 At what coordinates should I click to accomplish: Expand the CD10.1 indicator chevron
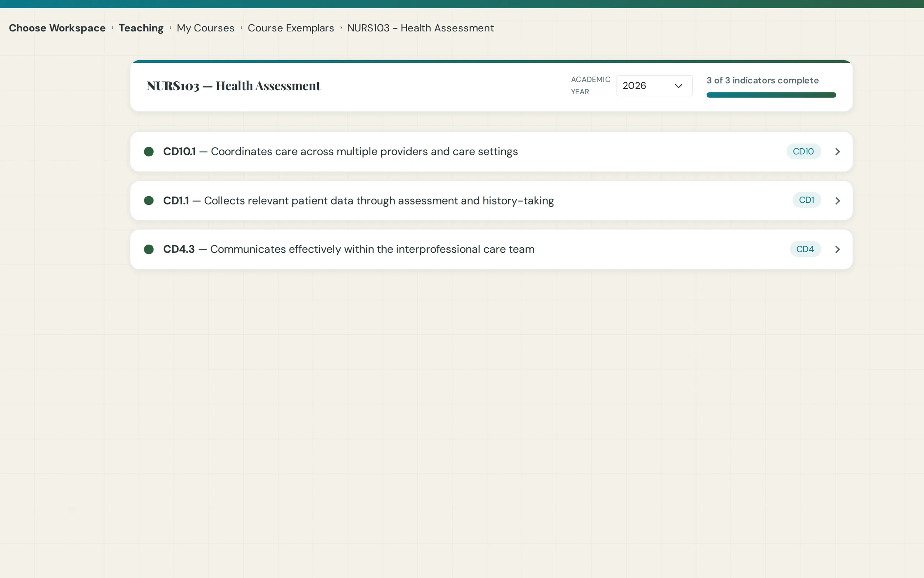pos(837,152)
